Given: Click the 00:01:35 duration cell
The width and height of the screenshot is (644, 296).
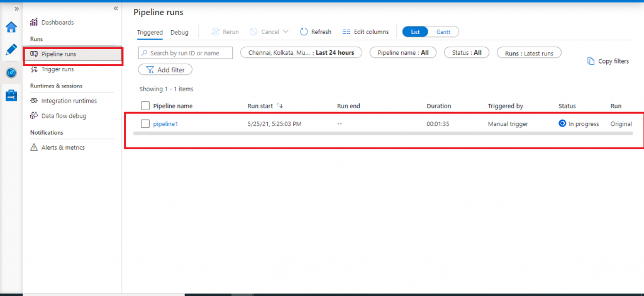Looking at the screenshot, I should click(438, 123).
